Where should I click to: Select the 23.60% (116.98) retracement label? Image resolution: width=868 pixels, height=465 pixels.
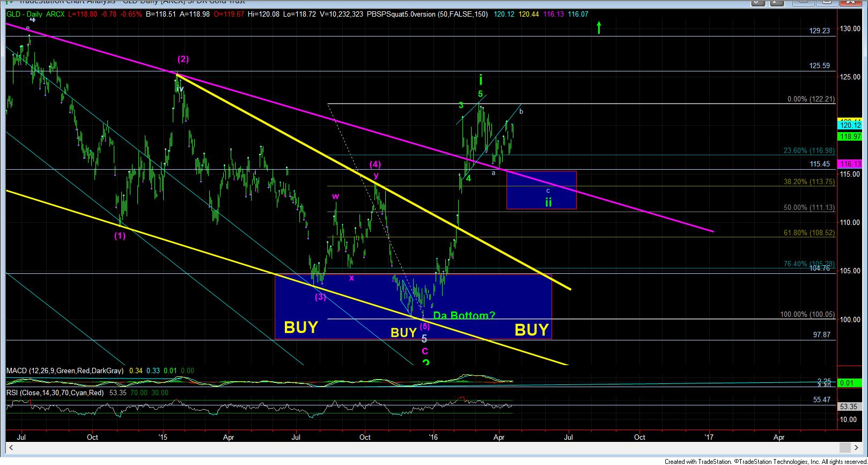[809, 151]
